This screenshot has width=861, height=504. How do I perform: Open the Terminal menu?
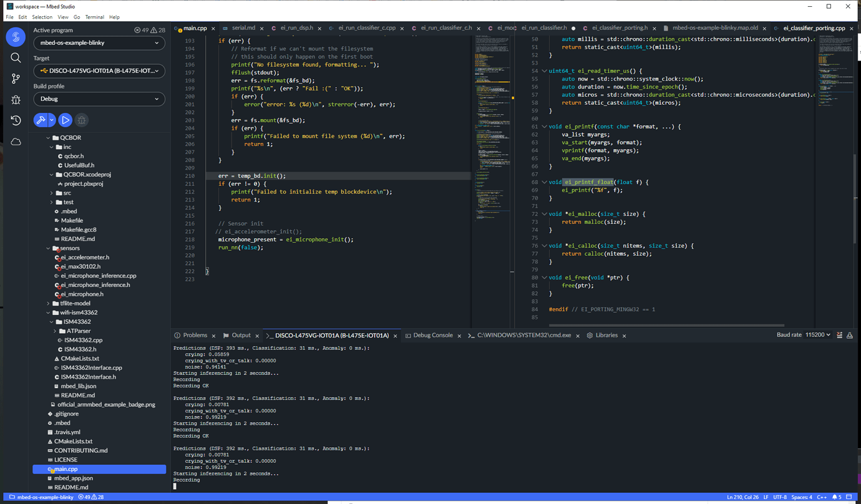[94, 17]
